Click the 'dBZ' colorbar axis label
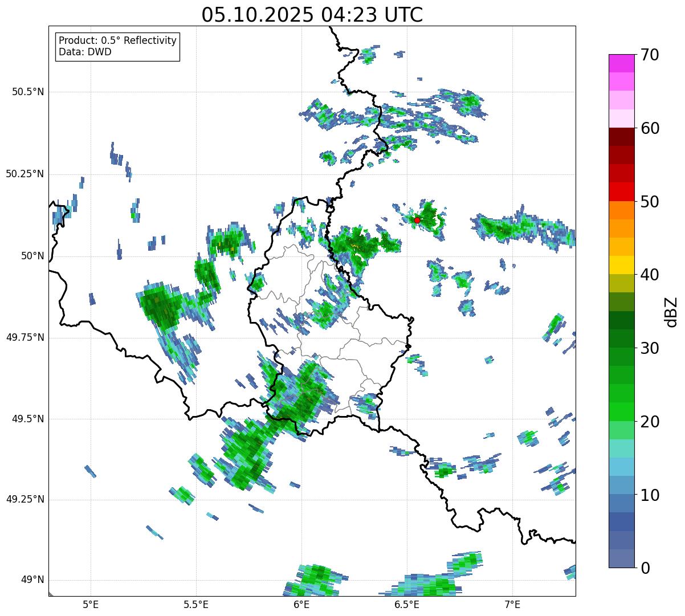The width and height of the screenshot is (685, 616). tap(671, 312)
